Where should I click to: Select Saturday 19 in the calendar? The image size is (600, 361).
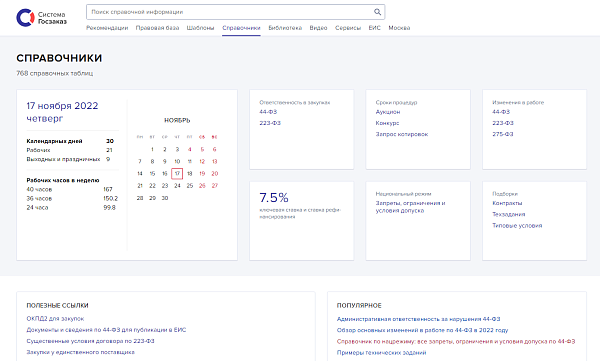202,173
